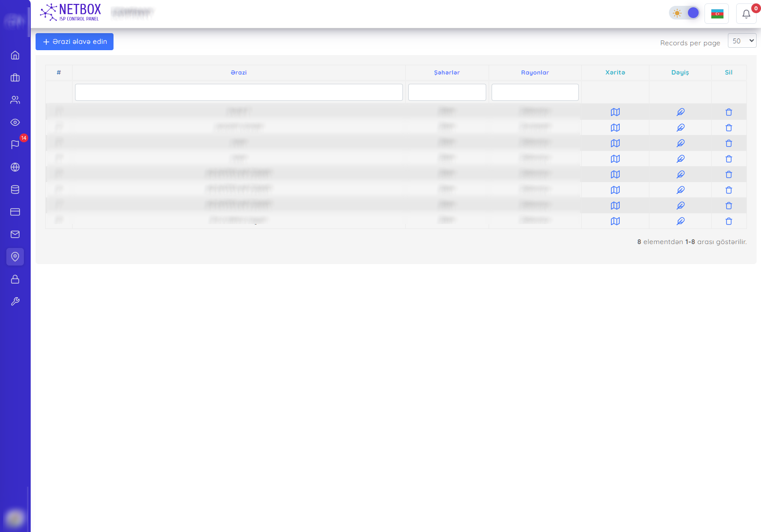The image size is (761, 532).
Task: Open the flag icon with 14 badge
Action: tap(15, 145)
